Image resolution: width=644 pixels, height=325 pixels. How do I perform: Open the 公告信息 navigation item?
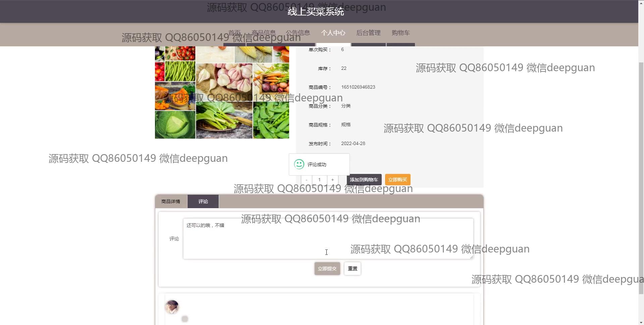pos(298,33)
